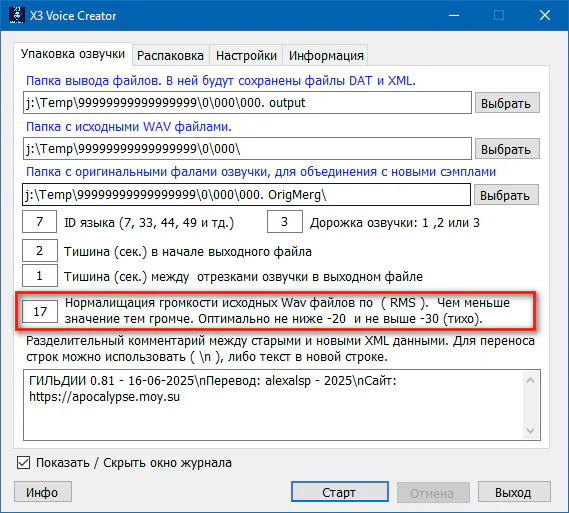Click the Выход button
Viewport: 569px width, 513px height.
pyautogui.click(x=514, y=492)
